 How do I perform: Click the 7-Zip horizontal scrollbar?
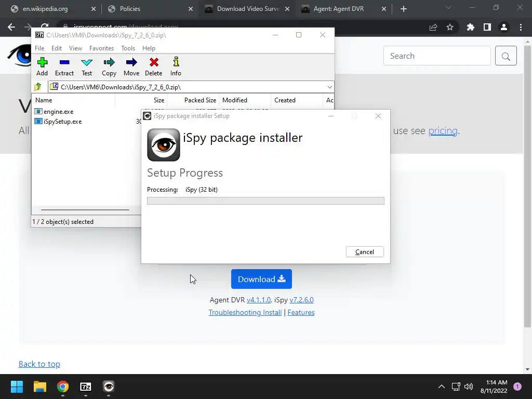tap(85, 210)
